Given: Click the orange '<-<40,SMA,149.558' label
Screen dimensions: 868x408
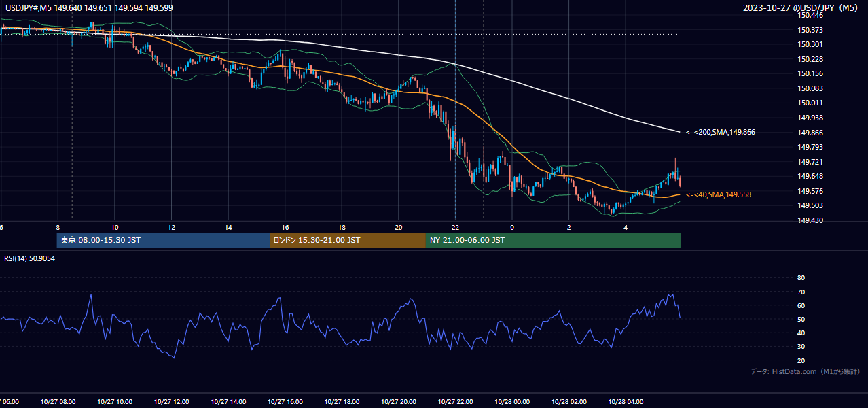Looking at the screenshot, I should (x=719, y=194).
